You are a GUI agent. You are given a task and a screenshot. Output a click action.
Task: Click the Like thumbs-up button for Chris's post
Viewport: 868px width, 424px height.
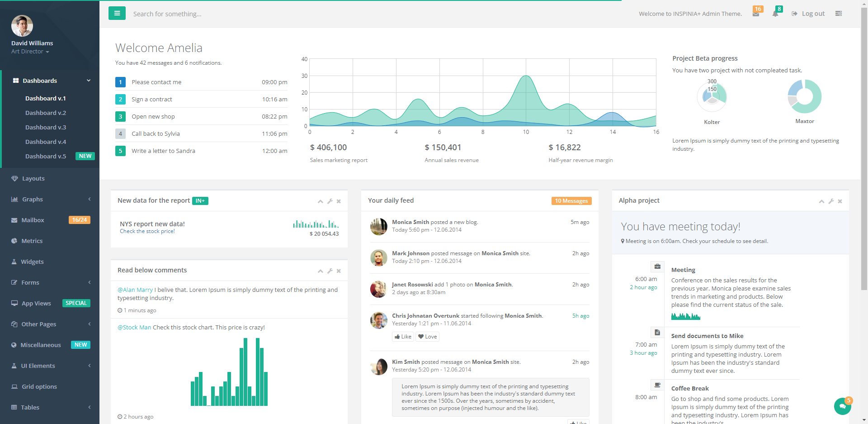[x=403, y=337]
